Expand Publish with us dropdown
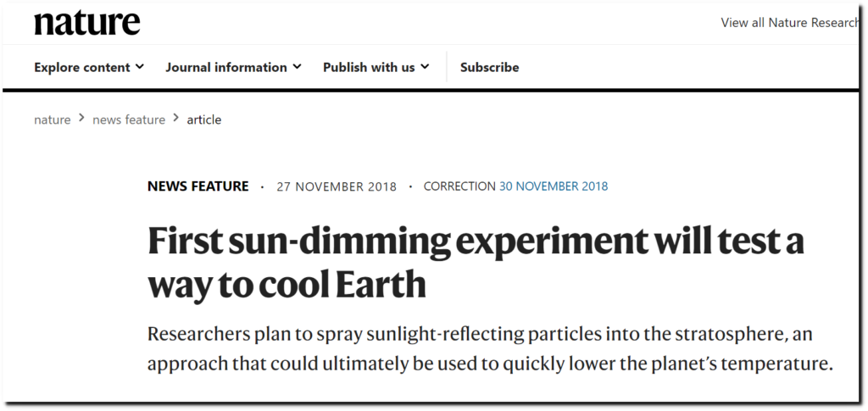868x411 pixels. (x=376, y=67)
